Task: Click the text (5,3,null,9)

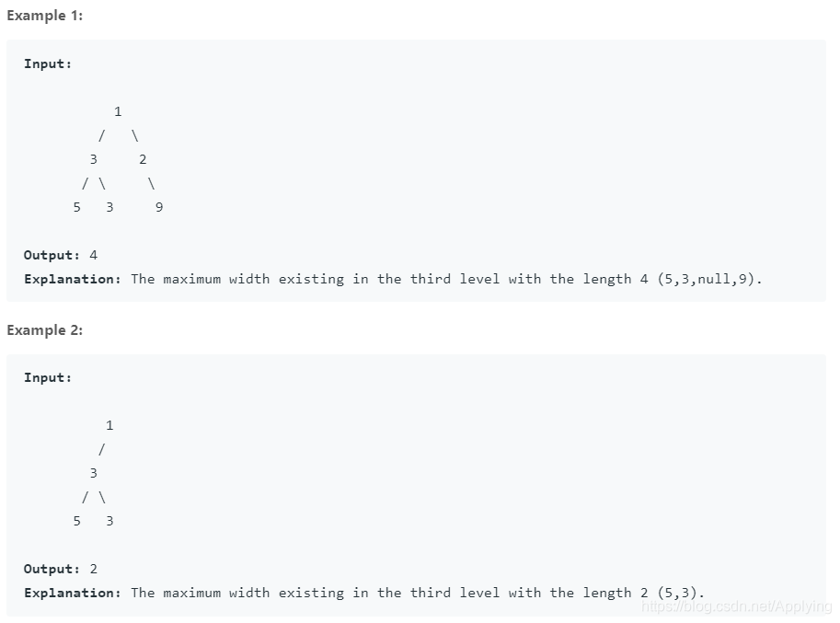Action: (709, 279)
